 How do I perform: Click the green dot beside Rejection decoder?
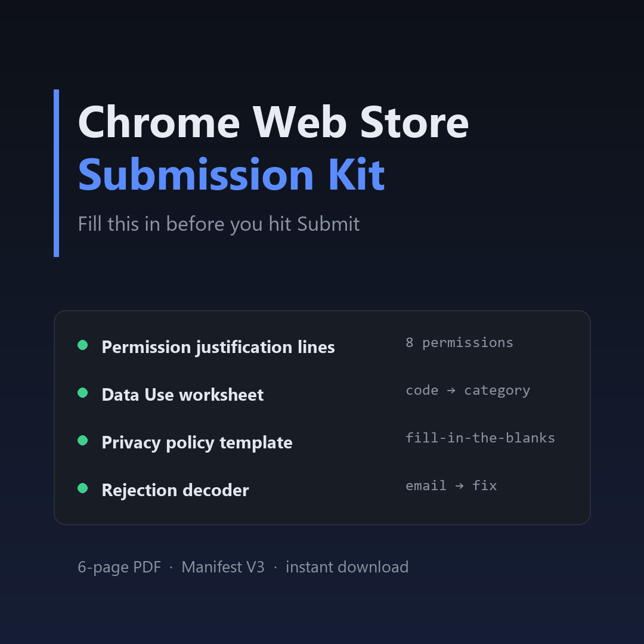pos(82,488)
